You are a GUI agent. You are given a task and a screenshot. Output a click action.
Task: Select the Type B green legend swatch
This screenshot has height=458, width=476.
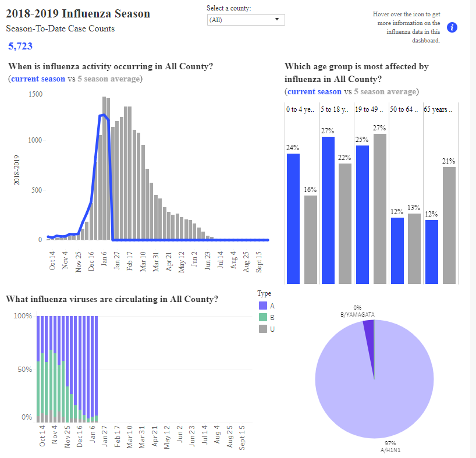263,317
